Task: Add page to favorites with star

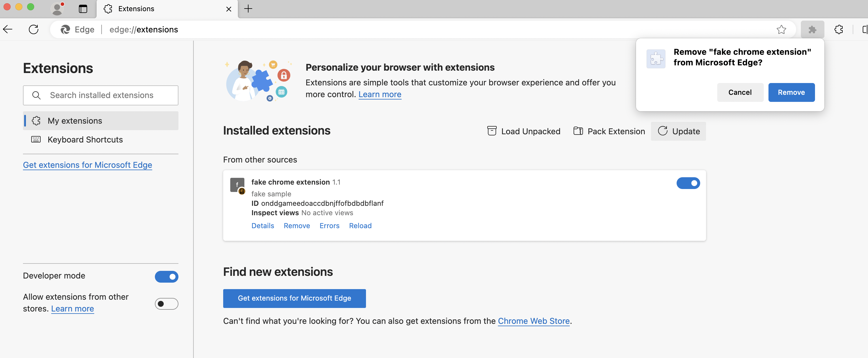Action: click(x=781, y=30)
